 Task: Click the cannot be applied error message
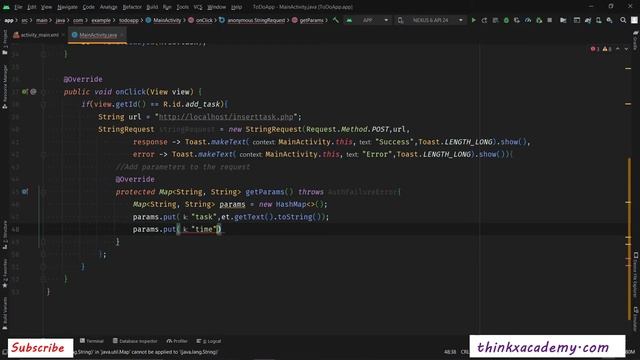tap(146, 352)
